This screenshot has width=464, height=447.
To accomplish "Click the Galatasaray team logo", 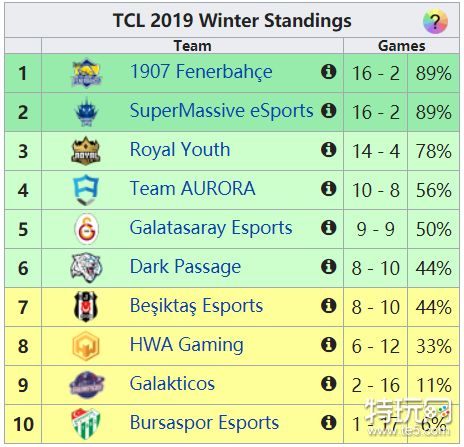I will pyautogui.click(x=86, y=229).
